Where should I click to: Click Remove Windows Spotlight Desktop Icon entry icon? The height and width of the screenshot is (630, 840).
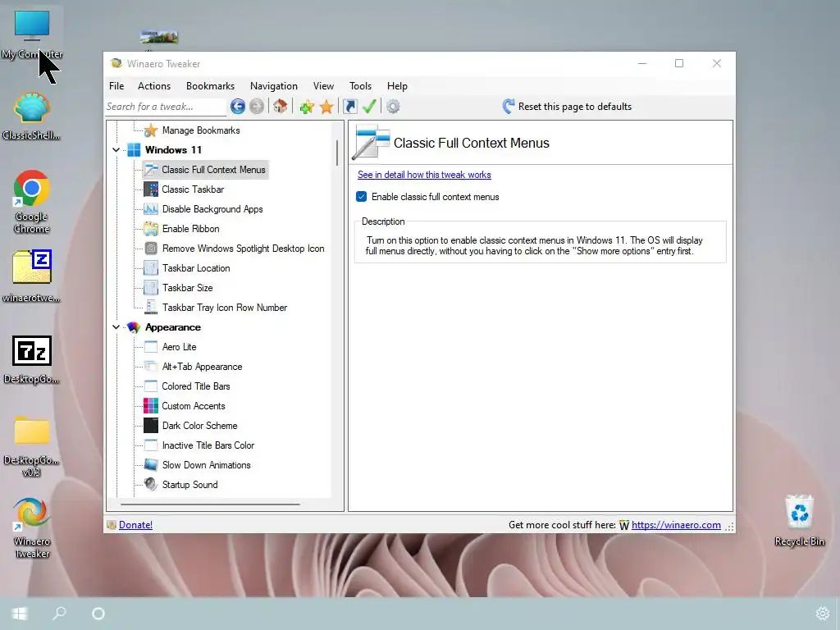coord(151,248)
